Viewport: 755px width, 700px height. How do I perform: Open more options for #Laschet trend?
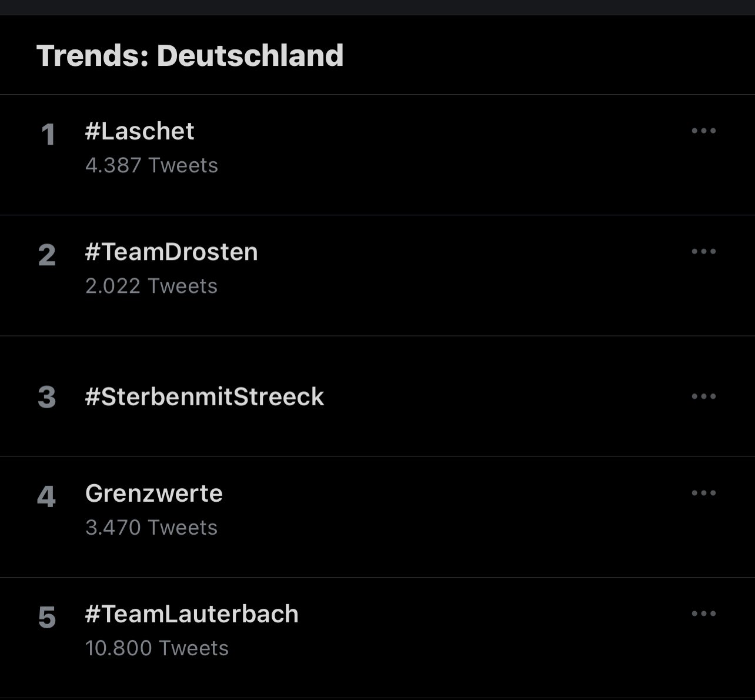[703, 131]
